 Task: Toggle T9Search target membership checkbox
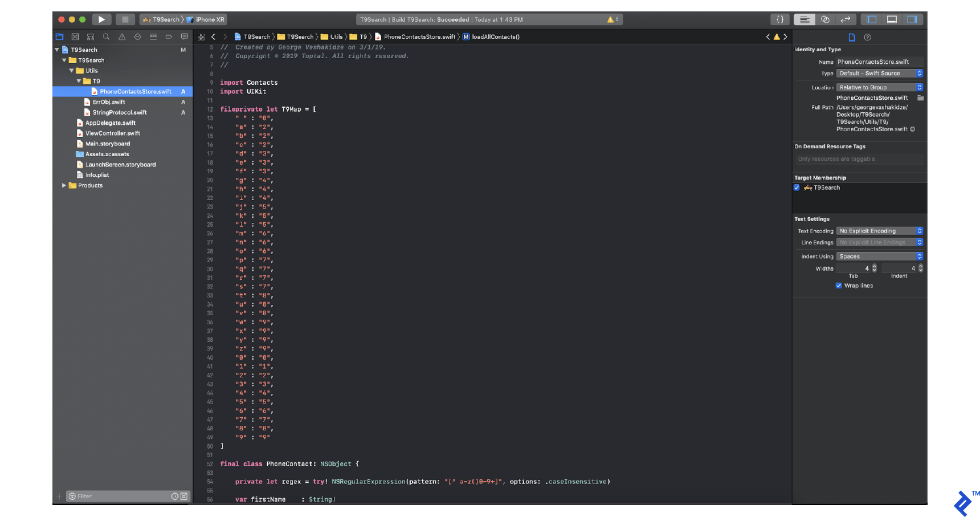[797, 188]
